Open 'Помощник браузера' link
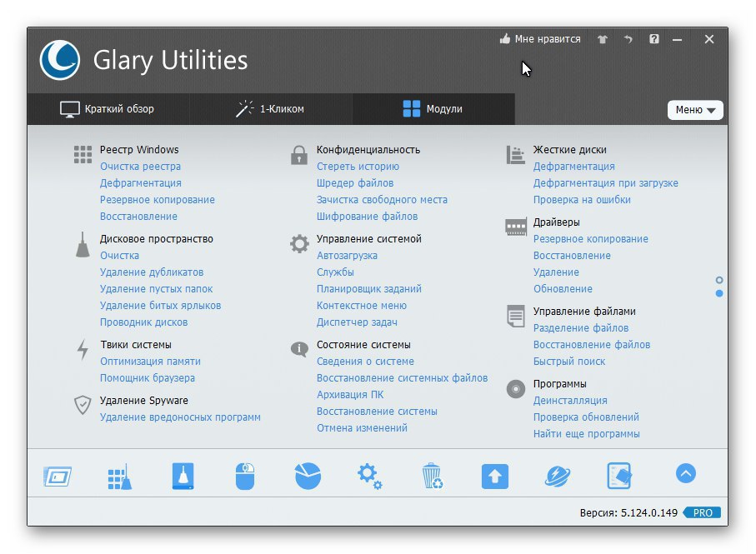The height and width of the screenshot is (554, 756). (x=147, y=378)
